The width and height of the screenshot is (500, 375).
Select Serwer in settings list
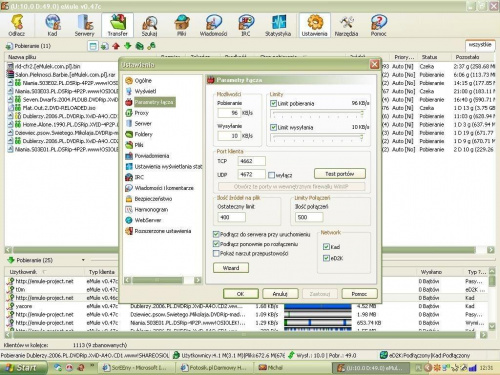point(143,123)
